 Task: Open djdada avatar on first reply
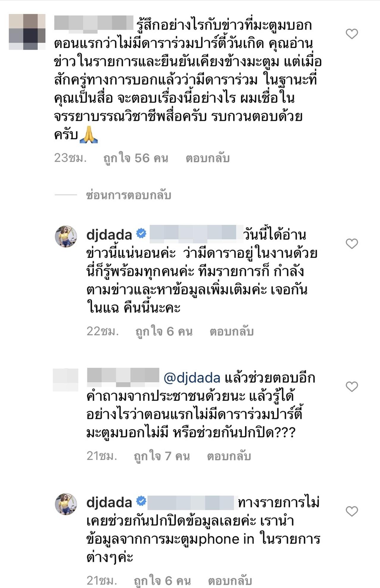coord(66,236)
